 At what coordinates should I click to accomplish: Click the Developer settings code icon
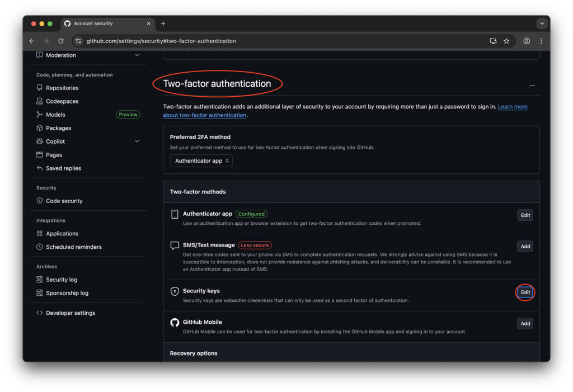pyautogui.click(x=40, y=313)
